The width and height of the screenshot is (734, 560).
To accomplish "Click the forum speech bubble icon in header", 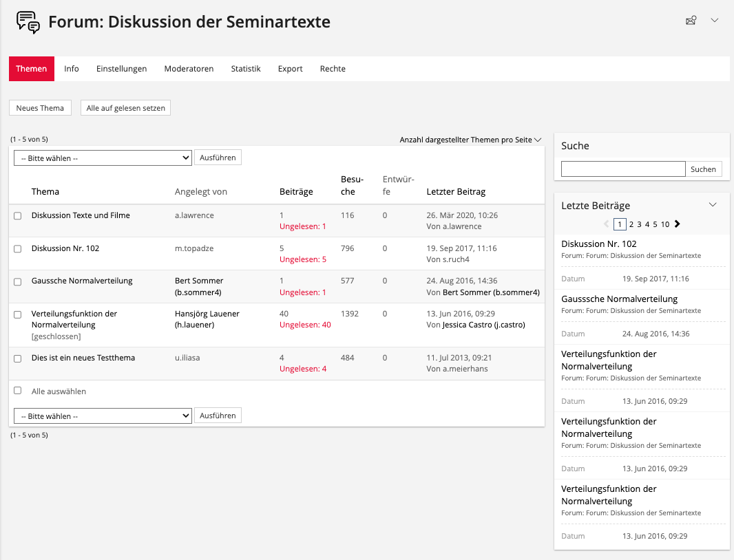I will 28,22.
